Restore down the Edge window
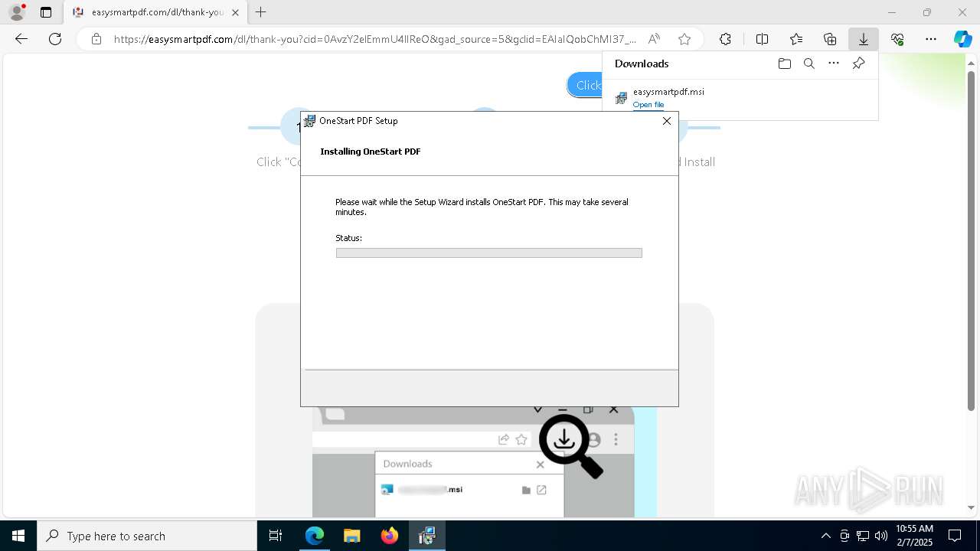Image resolution: width=980 pixels, height=551 pixels. [x=927, y=12]
